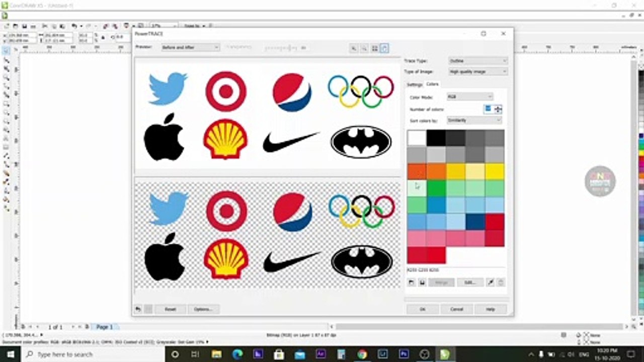Click the Copy toolbar icon
The image size is (644, 362).
coord(53,26)
